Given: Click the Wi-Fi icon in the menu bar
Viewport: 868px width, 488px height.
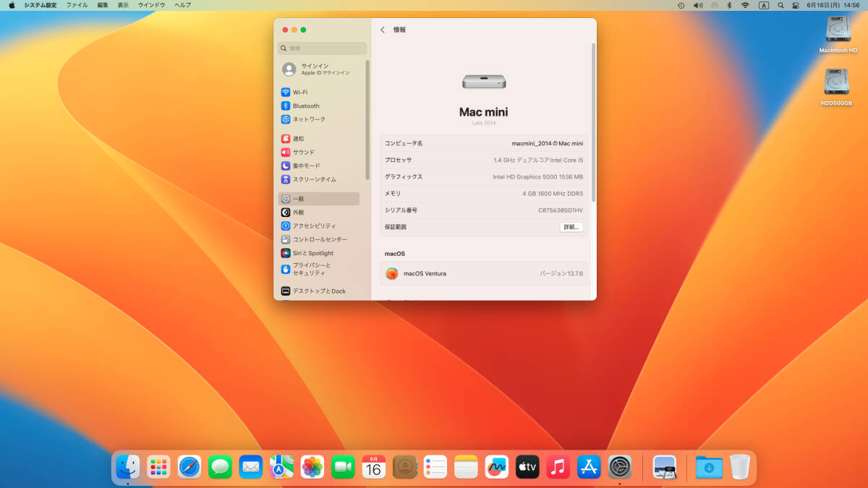Looking at the screenshot, I should (x=745, y=5).
